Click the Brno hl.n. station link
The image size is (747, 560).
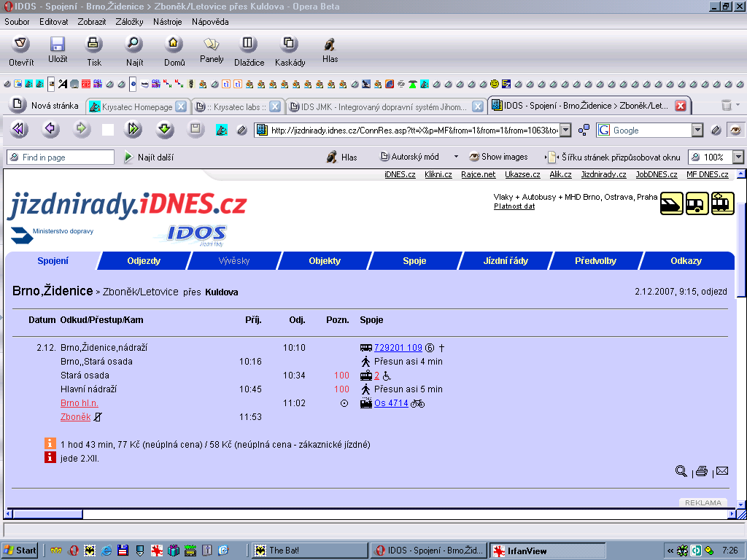point(79,403)
